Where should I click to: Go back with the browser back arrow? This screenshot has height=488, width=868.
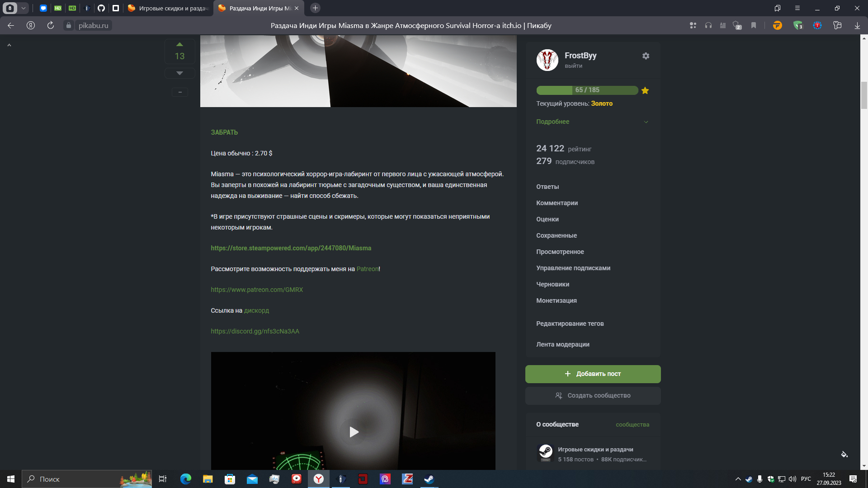coord(11,25)
